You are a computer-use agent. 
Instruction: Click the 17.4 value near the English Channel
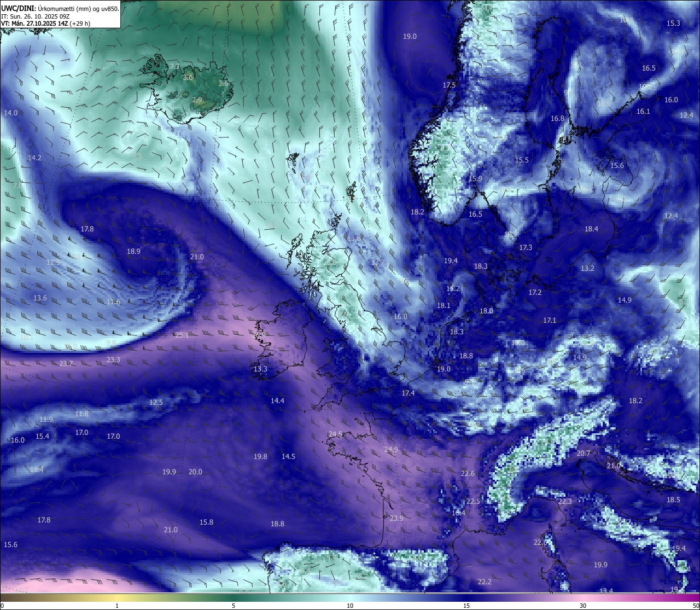point(408,393)
